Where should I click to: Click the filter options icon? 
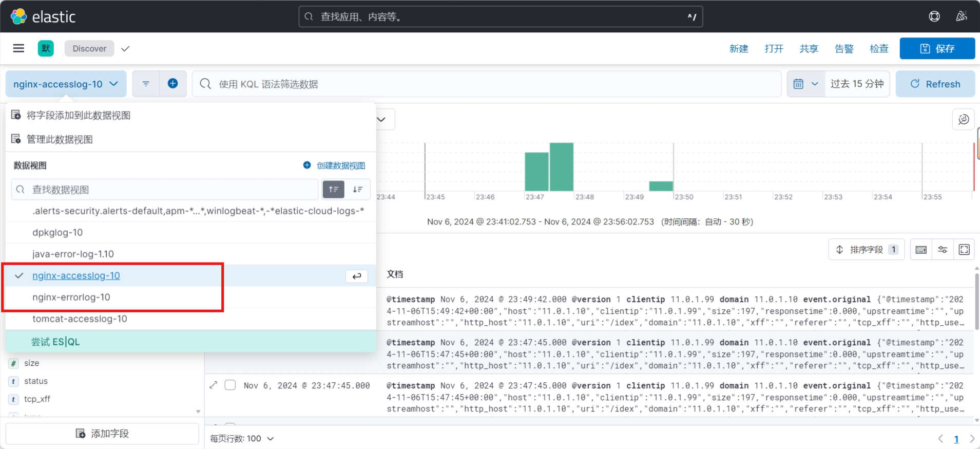(146, 84)
